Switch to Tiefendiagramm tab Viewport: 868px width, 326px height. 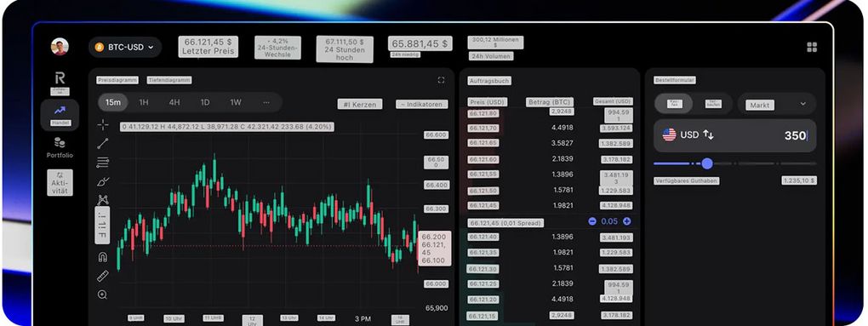(169, 80)
